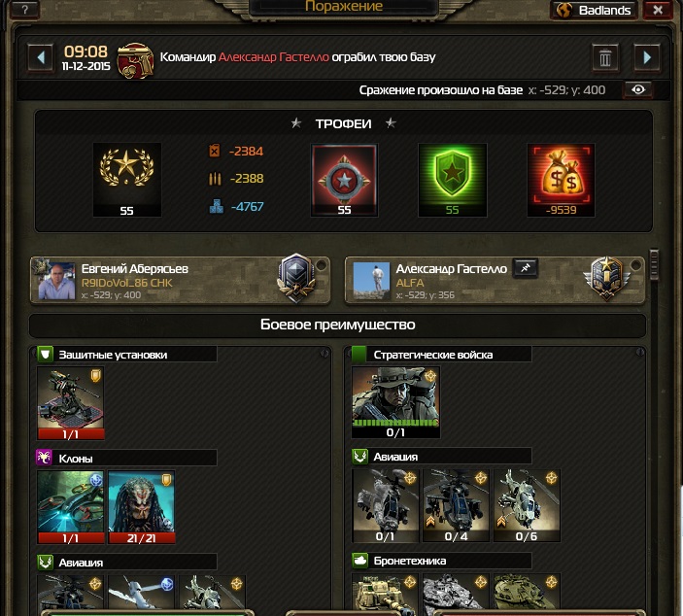
Task: Go to previous report with left arrow
Action: point(41,57)
